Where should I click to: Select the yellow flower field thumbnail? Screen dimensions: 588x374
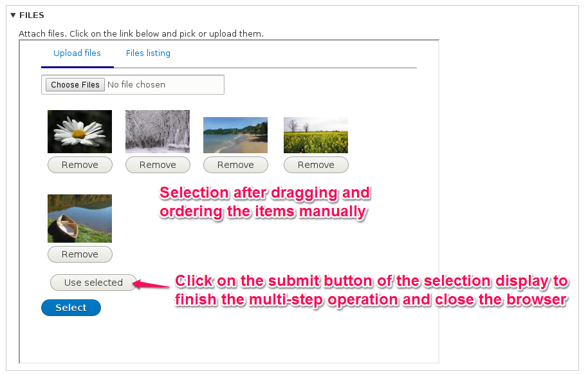coord(316,135)
